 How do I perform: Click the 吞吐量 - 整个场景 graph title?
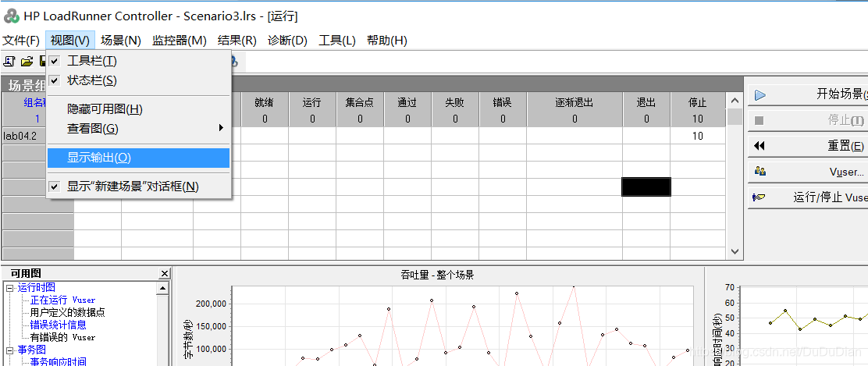[x=437, y=275]
